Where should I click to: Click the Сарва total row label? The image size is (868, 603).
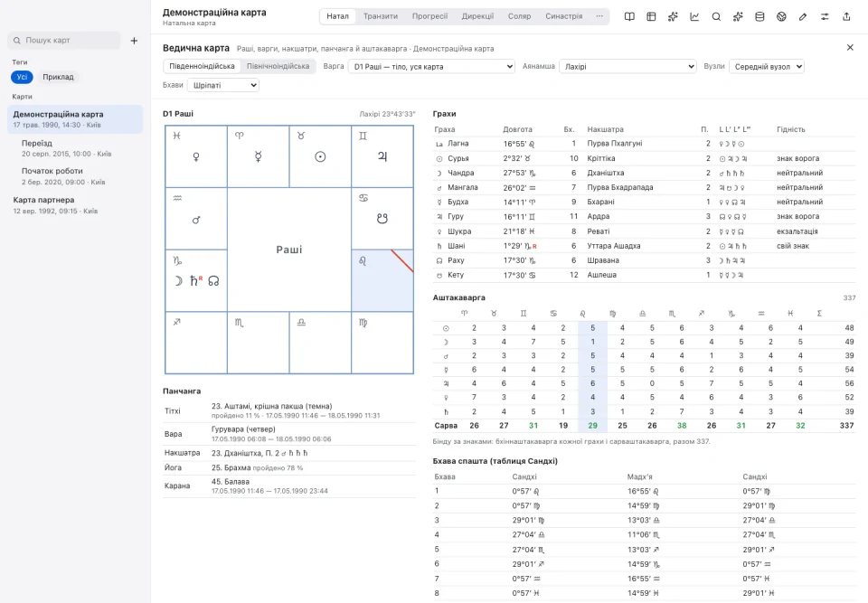[x=446, y=426]
